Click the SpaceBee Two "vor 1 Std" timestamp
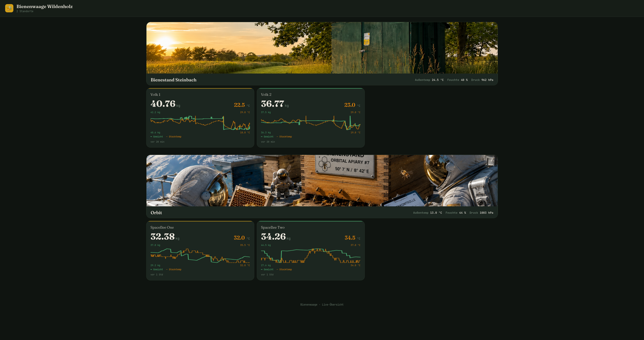Image resolution: width=644 pixels, height=340 pixels. coord(267,275)
